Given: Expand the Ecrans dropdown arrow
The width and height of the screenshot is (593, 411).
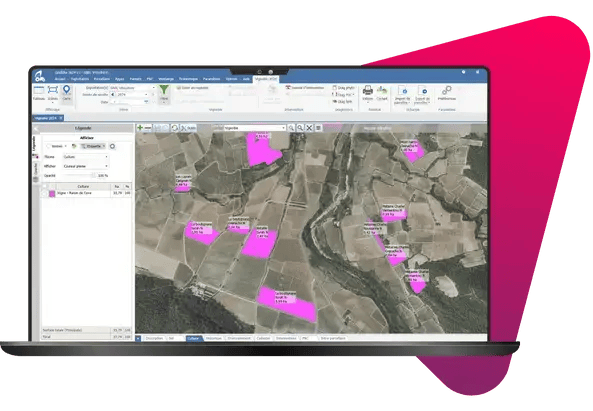Looking at the screenshot, I should point(53,102).
